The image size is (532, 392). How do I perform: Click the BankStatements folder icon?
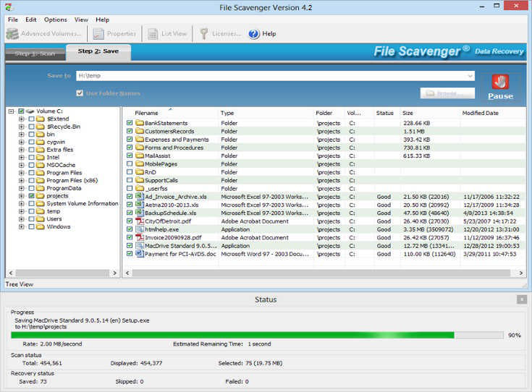pyautogui.click(x=140, y=123)
